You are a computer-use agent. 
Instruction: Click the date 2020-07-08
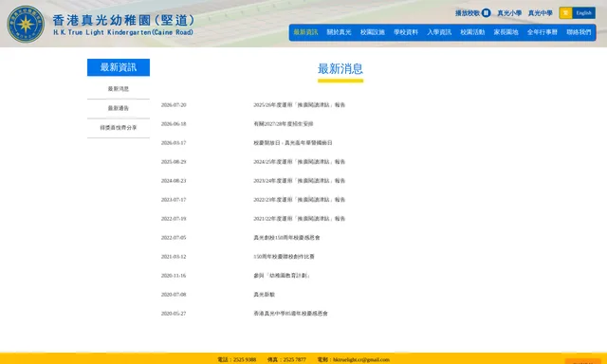[x=174, y=295]
